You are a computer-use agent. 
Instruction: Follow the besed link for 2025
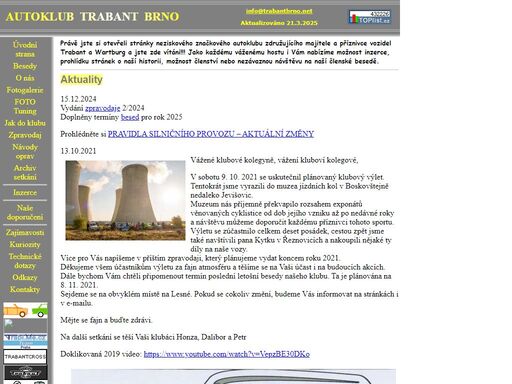pos(130,117)
